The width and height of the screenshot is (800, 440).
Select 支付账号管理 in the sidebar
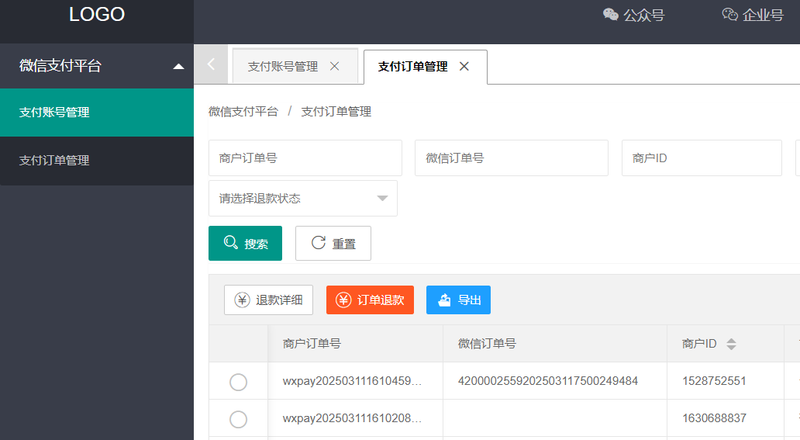click(96, 112)
